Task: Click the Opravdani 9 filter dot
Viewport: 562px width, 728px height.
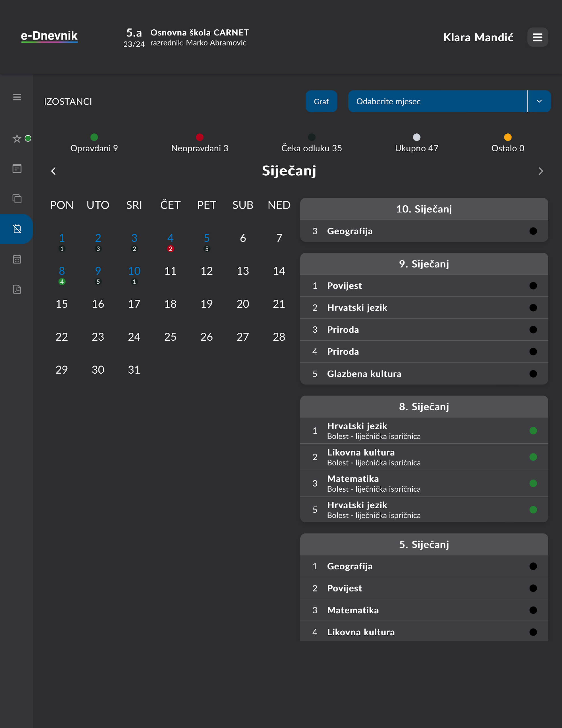Action: (x=94, y=137)
